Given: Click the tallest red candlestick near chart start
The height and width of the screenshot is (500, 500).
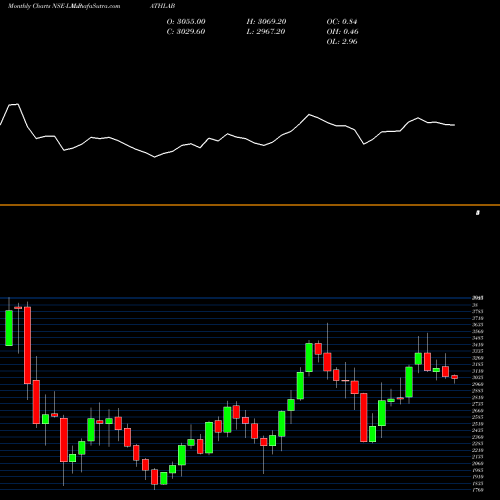Looking at the screenshot, I should click(27, 345).
